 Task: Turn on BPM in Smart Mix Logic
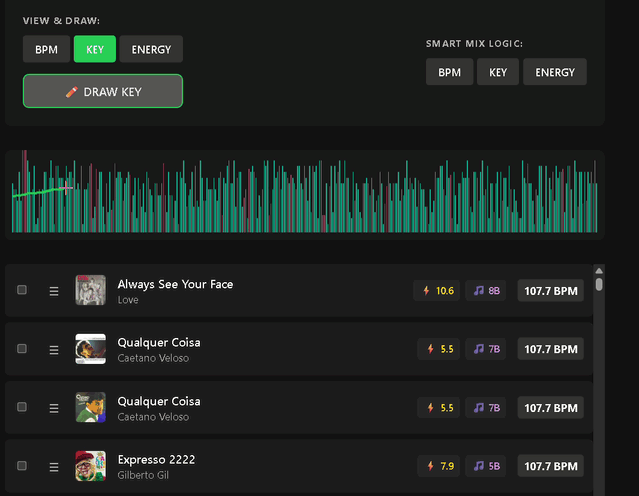click(449, 72)
